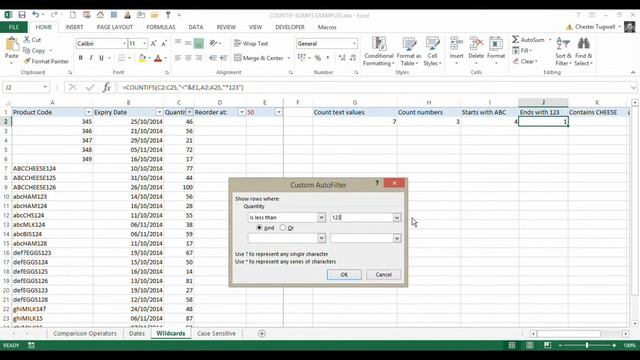Click the Paste icon in Clipboard group
The width and height of the screenshot is (640, 360).
(11, 44)
